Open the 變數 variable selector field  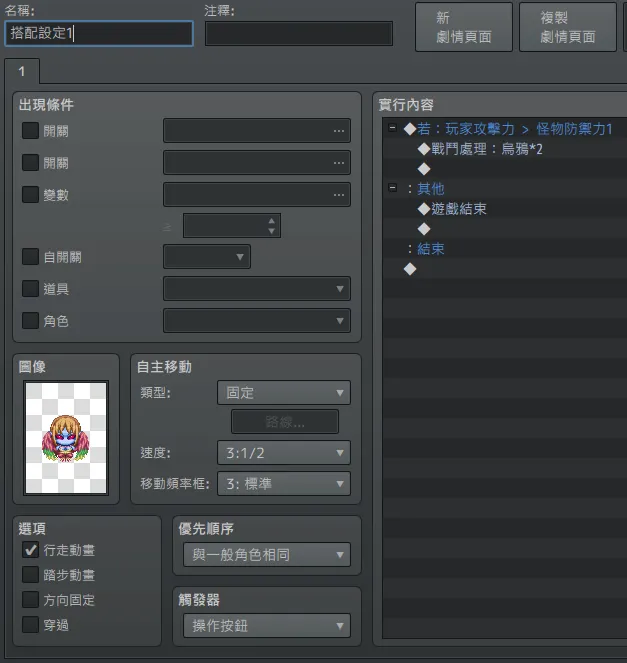click(257, 195)
